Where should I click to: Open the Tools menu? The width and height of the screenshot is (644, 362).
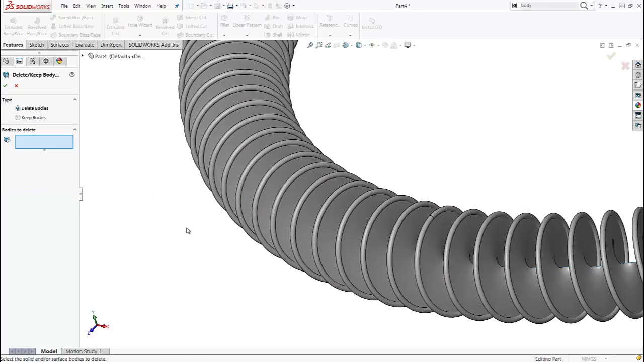click(124, 6)
